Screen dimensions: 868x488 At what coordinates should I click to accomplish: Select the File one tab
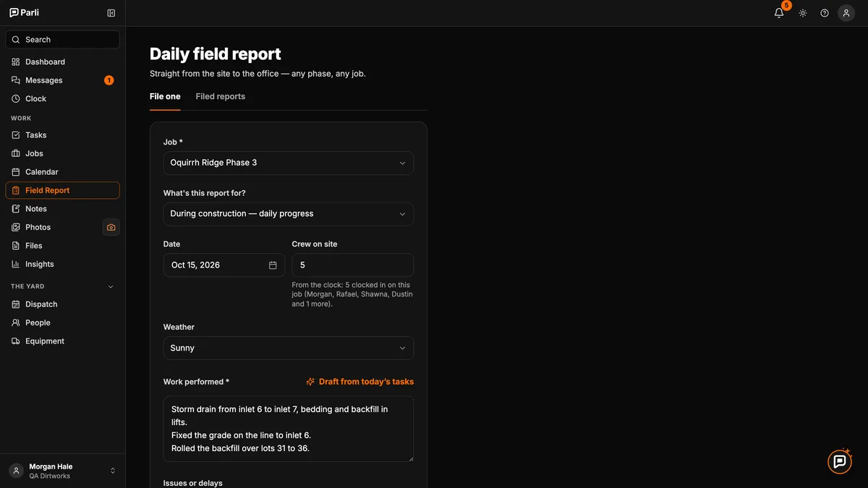pyautogui.click(x=165, y=96)
